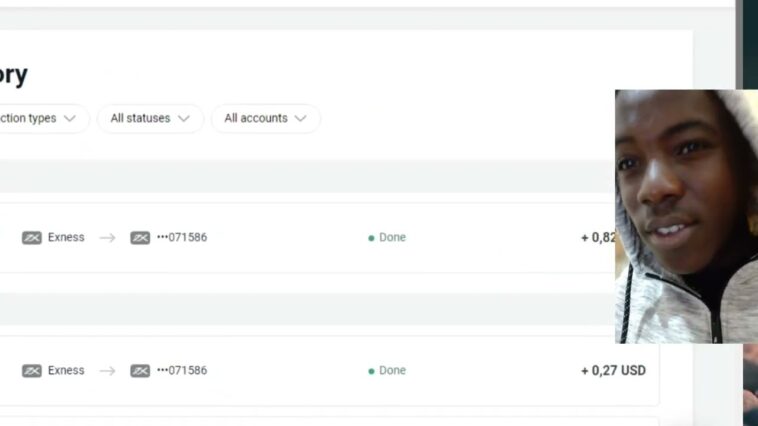Click green Done status dot in second row
The width and height of the screenshot is (758, 426).
click(x=371, y=371)
